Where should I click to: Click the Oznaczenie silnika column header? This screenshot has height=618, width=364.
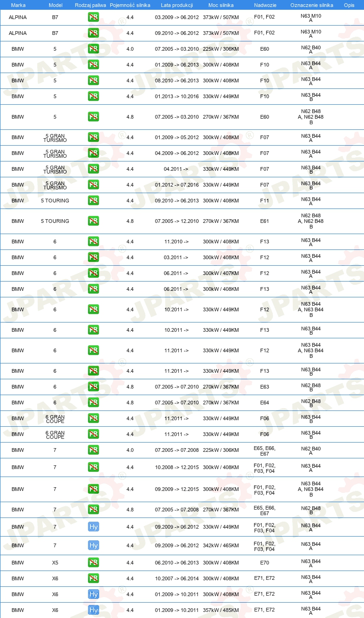pos(311,5)
